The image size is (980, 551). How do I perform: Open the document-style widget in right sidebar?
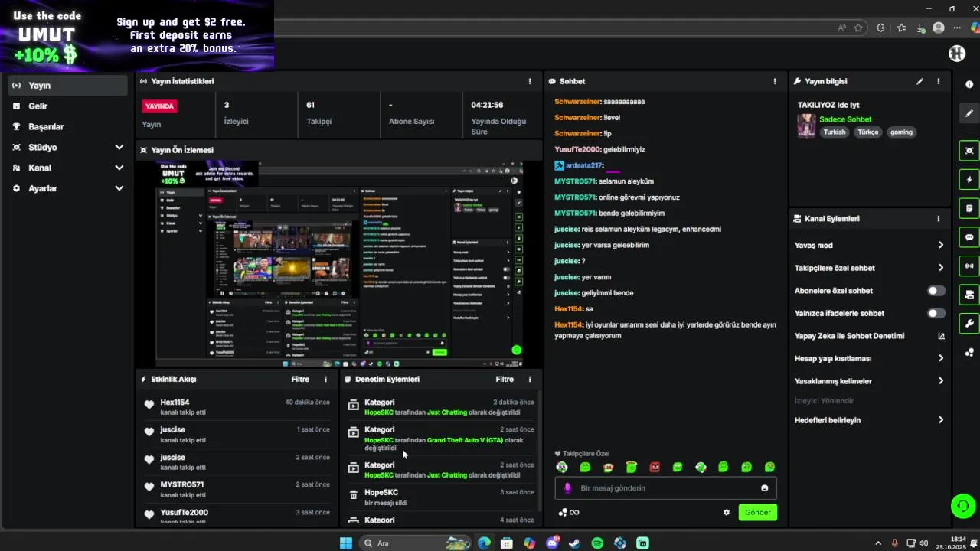pos(969,208)
